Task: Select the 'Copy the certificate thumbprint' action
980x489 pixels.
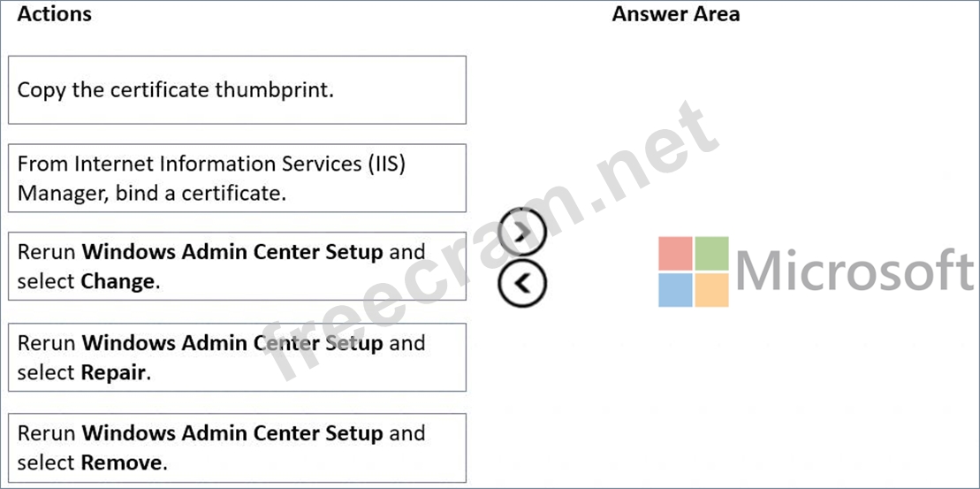Action: pos(237,90)
